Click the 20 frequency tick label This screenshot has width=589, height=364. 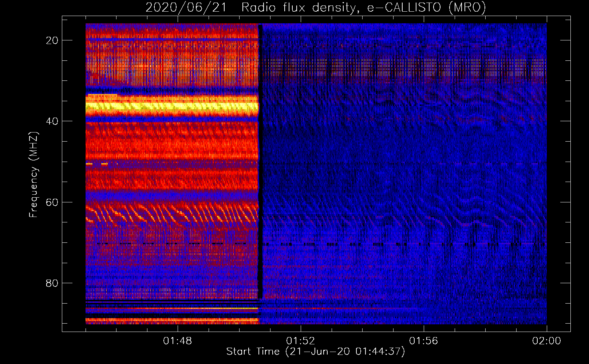[x=52, y=40]
